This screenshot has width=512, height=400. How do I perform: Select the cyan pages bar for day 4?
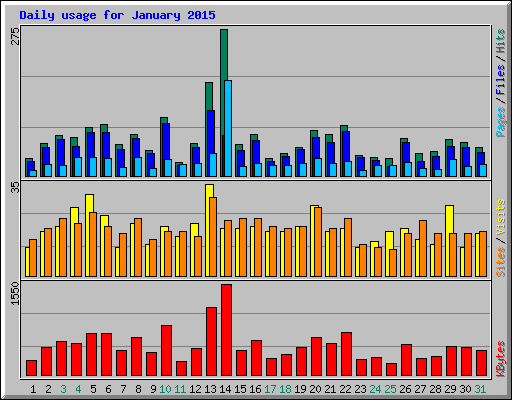tap(78, 167)
